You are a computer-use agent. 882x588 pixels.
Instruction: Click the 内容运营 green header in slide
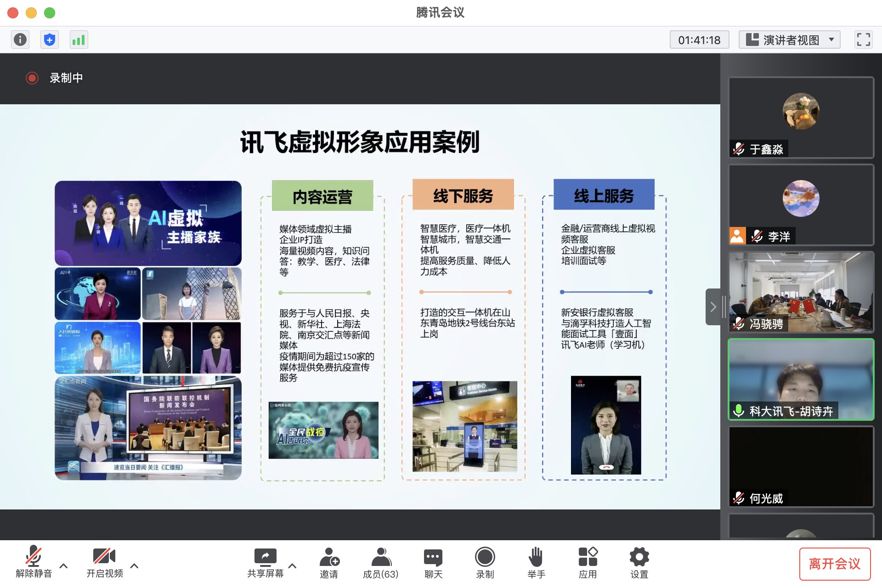pyautogui.click(x=322, y=196)
